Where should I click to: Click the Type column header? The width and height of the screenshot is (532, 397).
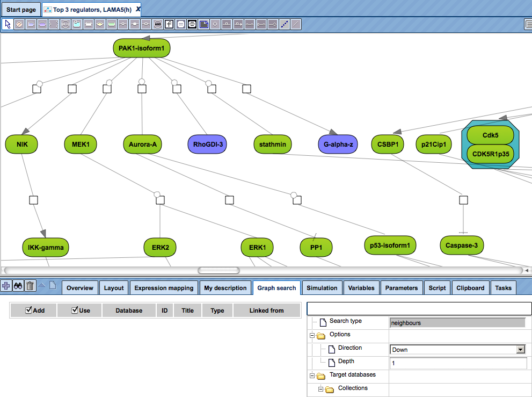pos(217,311)
